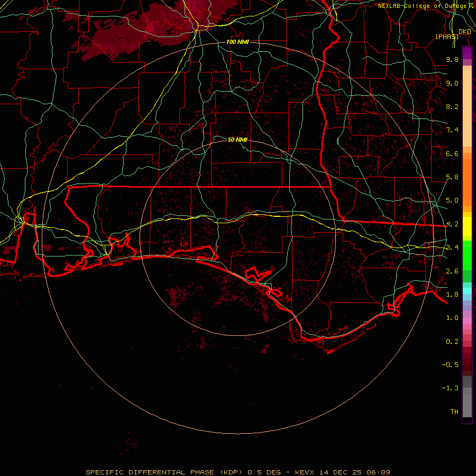Select the 7.4 value on the scale
The image size is (476, 476).
[452, 130]
